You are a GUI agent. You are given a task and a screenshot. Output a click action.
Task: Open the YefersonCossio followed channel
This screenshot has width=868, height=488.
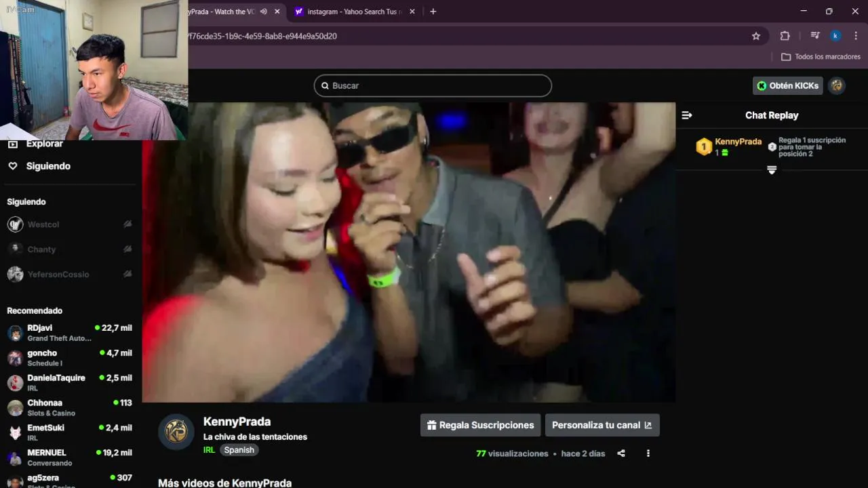tap(69, 274)
